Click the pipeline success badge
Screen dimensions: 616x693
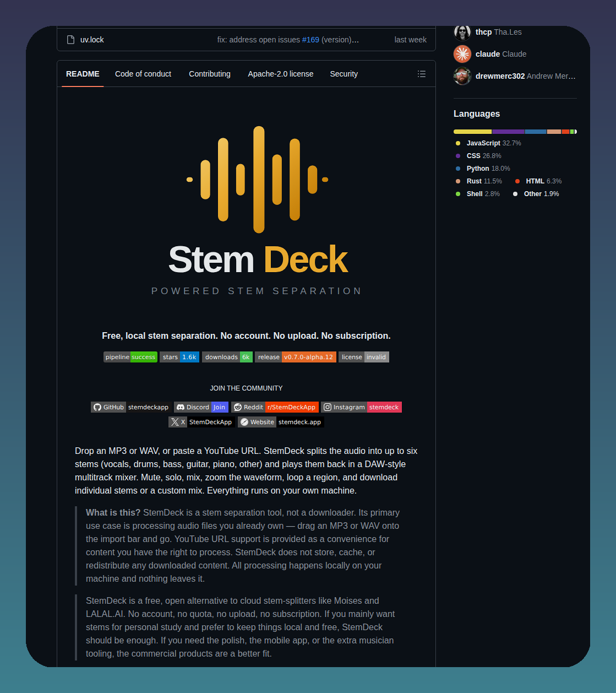pos(130,357)
